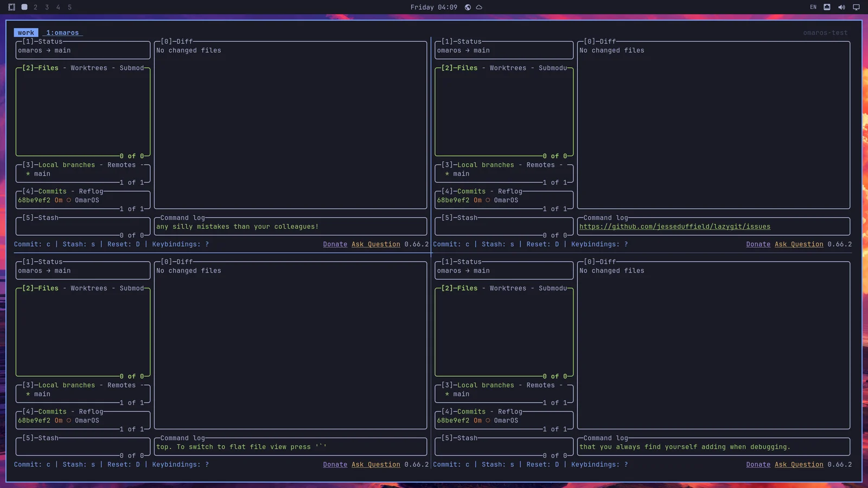Click Ask Question link in bottom-right pane
868x488 pixels.
click(799, 464)
